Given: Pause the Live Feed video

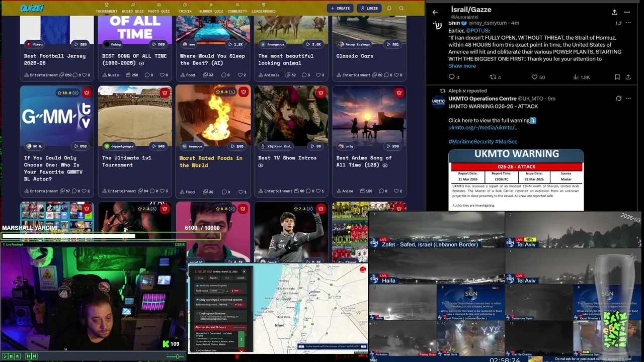Looking at the screenshot, I should tap(11, 356).
